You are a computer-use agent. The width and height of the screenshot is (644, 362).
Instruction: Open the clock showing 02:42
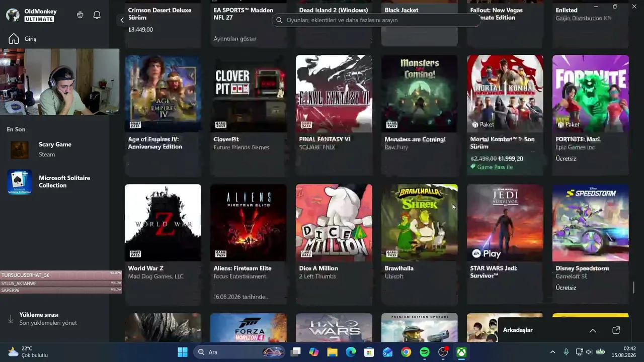[x=623, y=352]
